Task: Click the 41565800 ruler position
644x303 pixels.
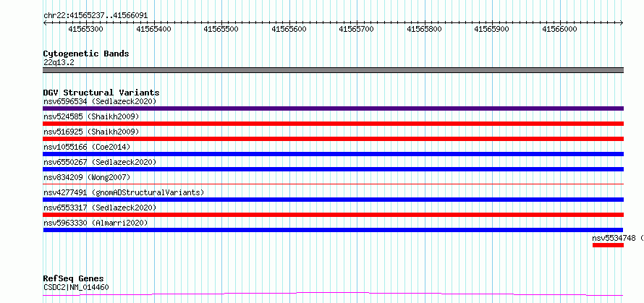Action: pyautogui.click(x=424, y=29)
